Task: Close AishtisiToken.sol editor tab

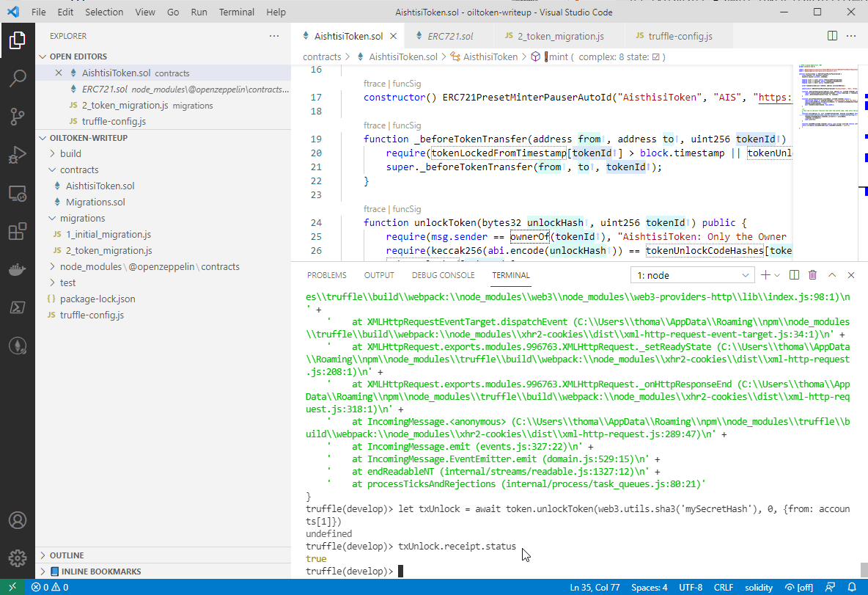Action: (393, 36)
